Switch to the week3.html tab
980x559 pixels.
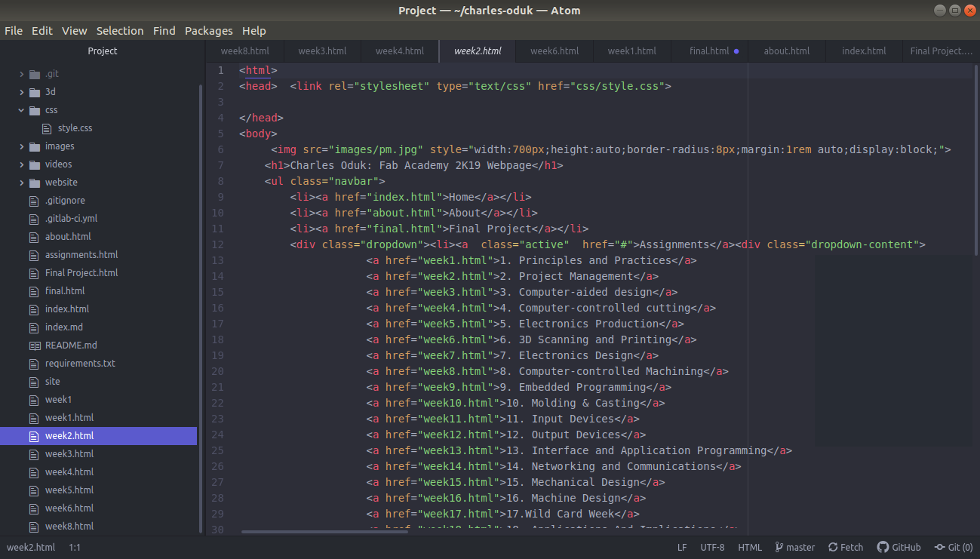tap(322, 51)
